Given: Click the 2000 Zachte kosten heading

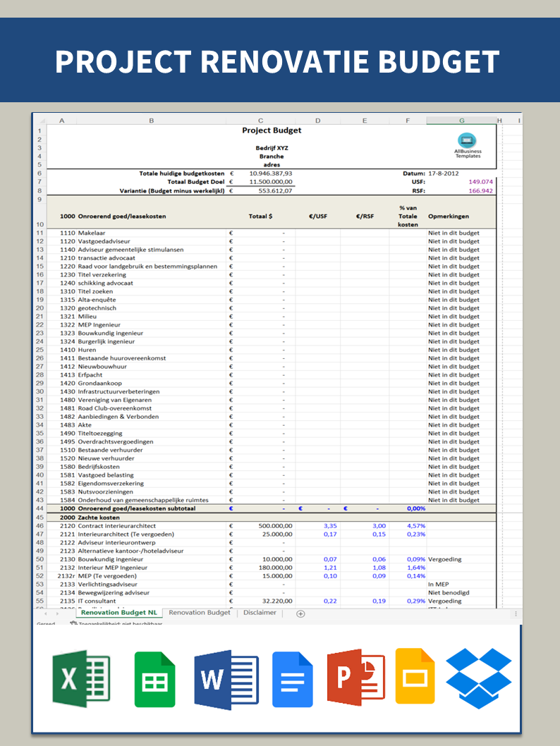Looking at the screenshot, I should click(90, 518).
